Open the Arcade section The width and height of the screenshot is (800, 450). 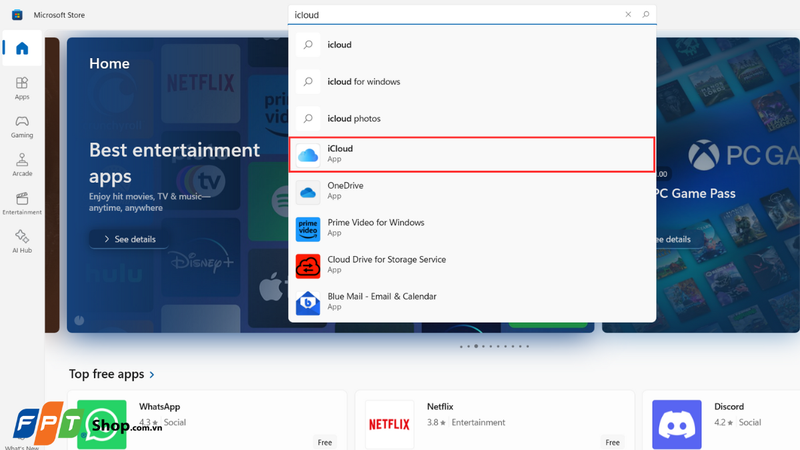(22, 165)
